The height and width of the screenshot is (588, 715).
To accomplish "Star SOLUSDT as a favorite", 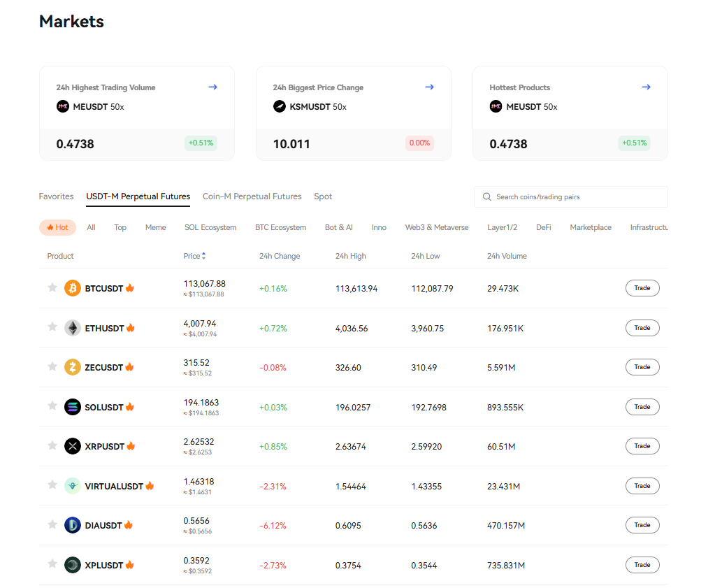I will point(52,406).
